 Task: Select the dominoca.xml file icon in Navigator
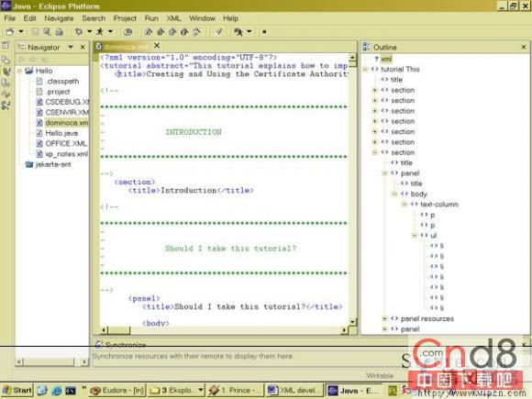tap(39, 123)
